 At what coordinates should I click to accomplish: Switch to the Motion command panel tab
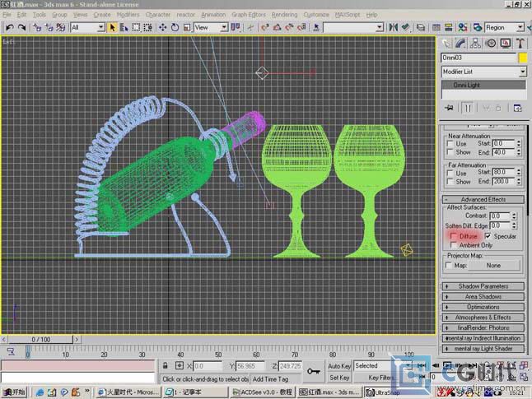tap(491, 44)
